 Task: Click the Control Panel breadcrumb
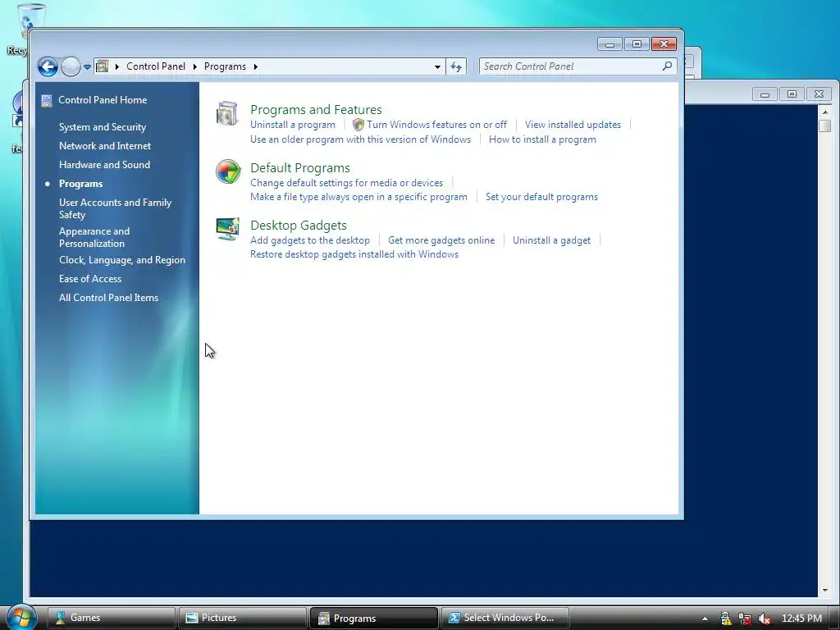156,66
